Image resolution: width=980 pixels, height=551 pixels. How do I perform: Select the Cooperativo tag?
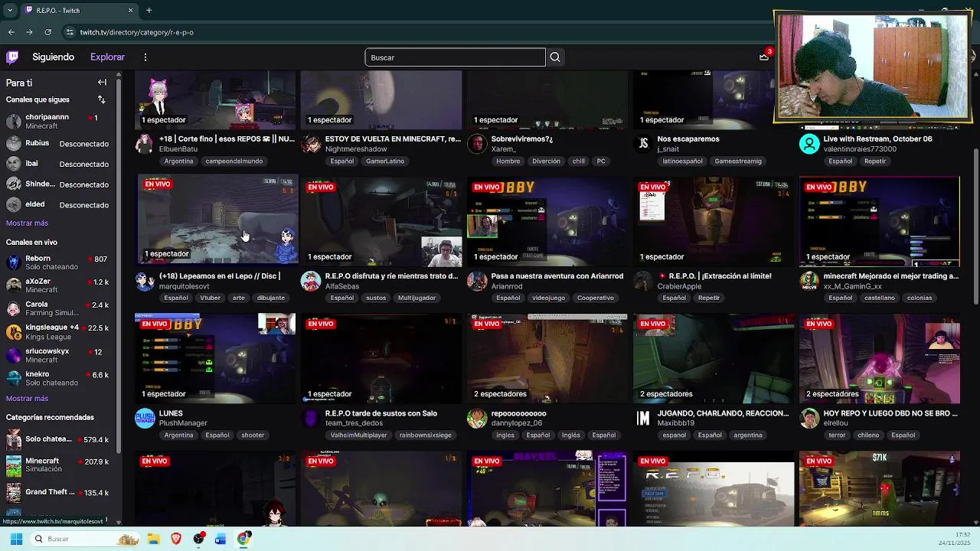tap(596, 298)
